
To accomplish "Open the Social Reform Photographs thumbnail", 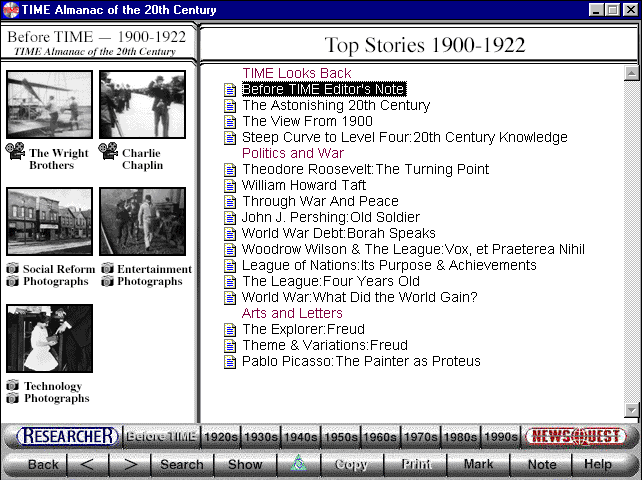I will pyautogui.click(x=50, y=222).
